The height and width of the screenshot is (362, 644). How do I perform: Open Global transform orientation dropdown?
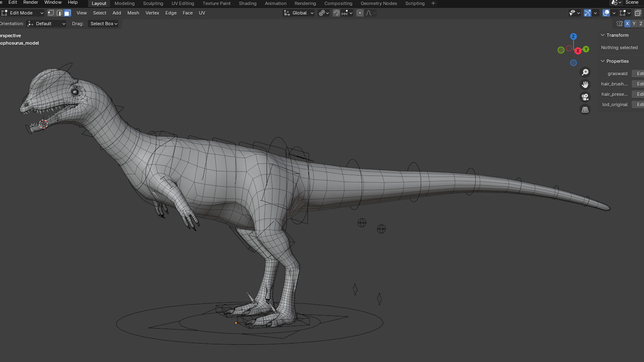[x=299, y=13]
